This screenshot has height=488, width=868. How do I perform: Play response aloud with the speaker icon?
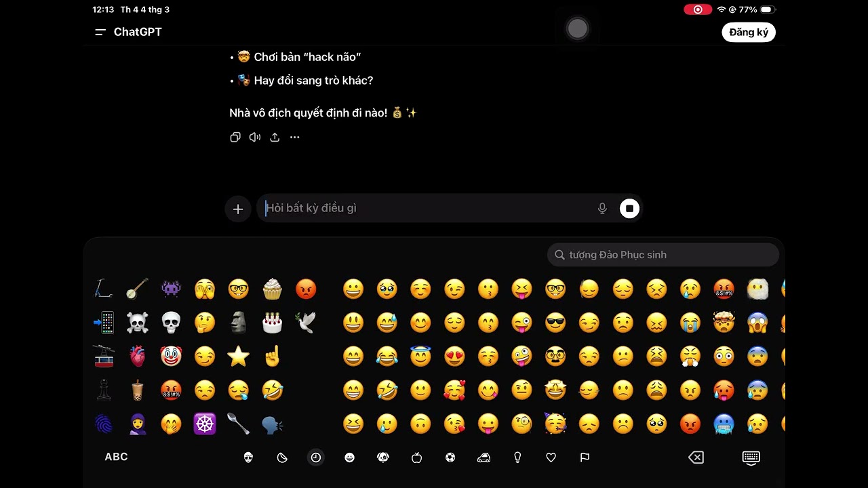pos(255,137)
